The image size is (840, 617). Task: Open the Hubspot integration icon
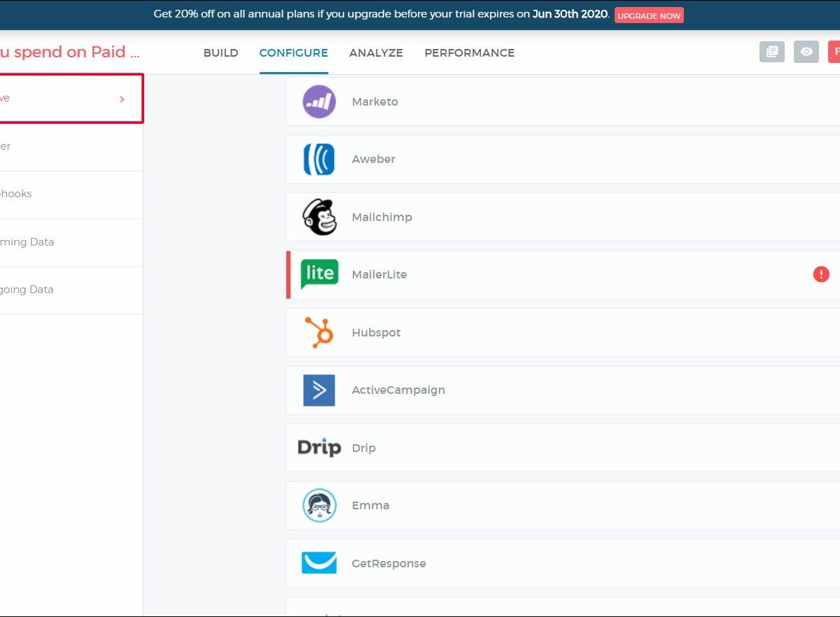(319, 332)
